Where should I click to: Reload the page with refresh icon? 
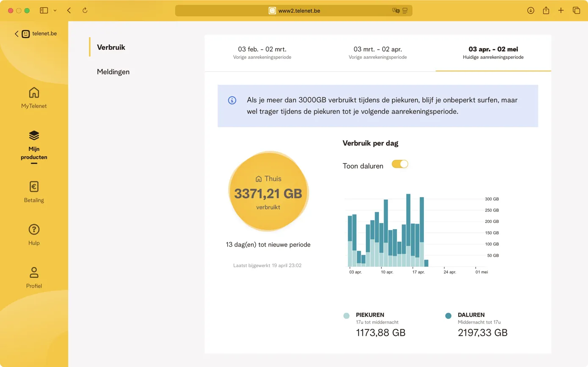click(x=85, y=11)
